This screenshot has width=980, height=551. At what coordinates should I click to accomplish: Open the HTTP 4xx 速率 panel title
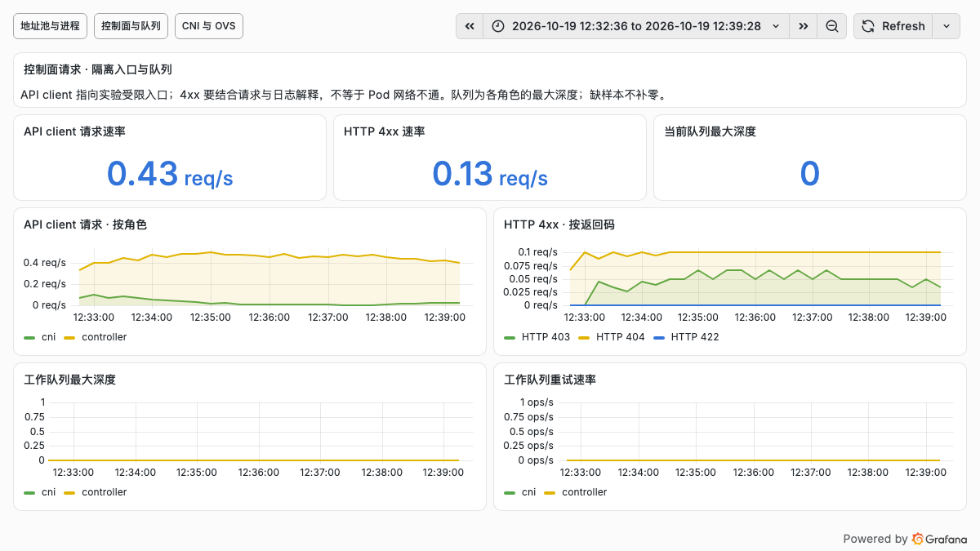tap(384, 131)
